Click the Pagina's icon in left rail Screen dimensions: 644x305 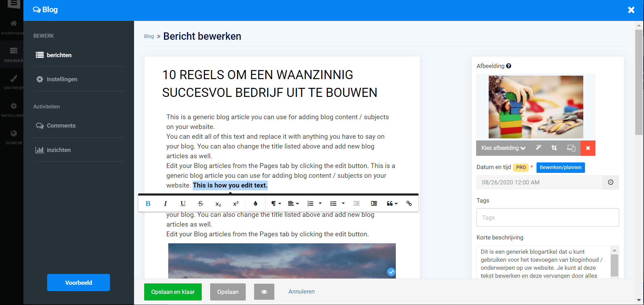point(14,51)
